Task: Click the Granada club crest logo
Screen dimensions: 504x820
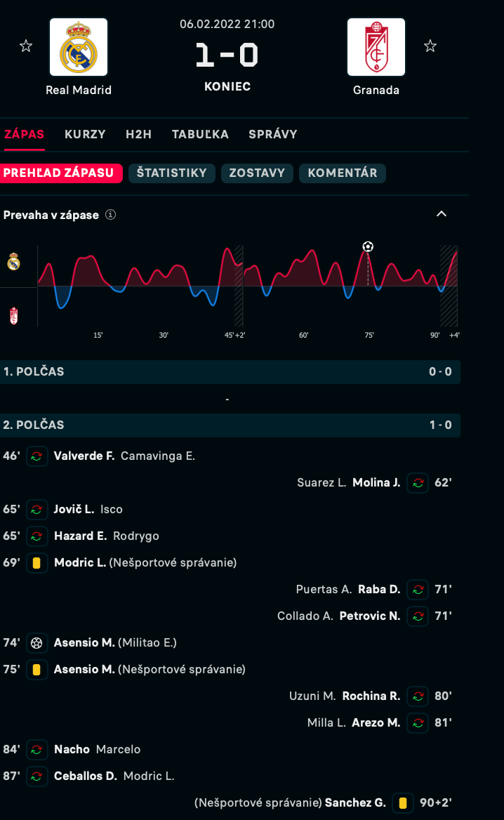Action: (x=376, y=47)
